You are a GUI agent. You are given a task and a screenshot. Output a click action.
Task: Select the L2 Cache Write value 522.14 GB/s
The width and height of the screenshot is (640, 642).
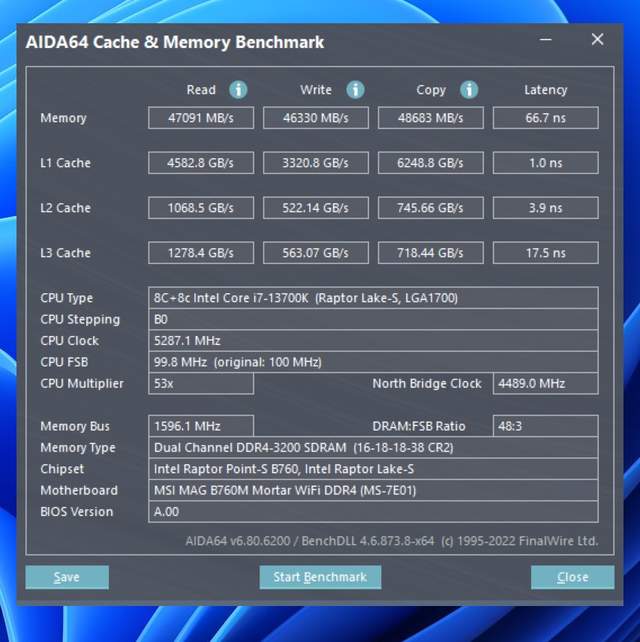coord(316,208)
